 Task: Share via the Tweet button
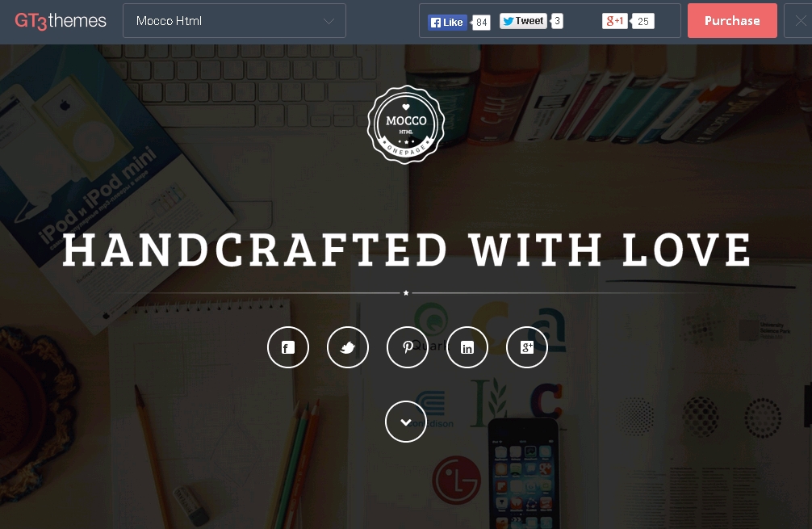click(523, 21)
